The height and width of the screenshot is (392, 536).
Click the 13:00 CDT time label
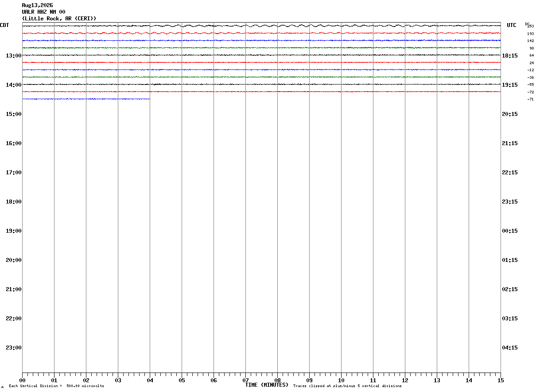[13, 56]
